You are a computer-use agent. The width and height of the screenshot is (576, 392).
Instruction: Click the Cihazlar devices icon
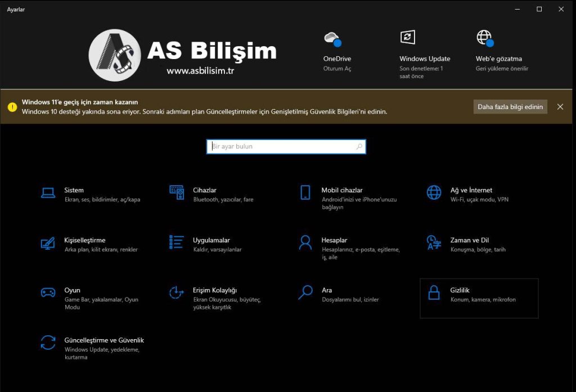coord(177,193)
